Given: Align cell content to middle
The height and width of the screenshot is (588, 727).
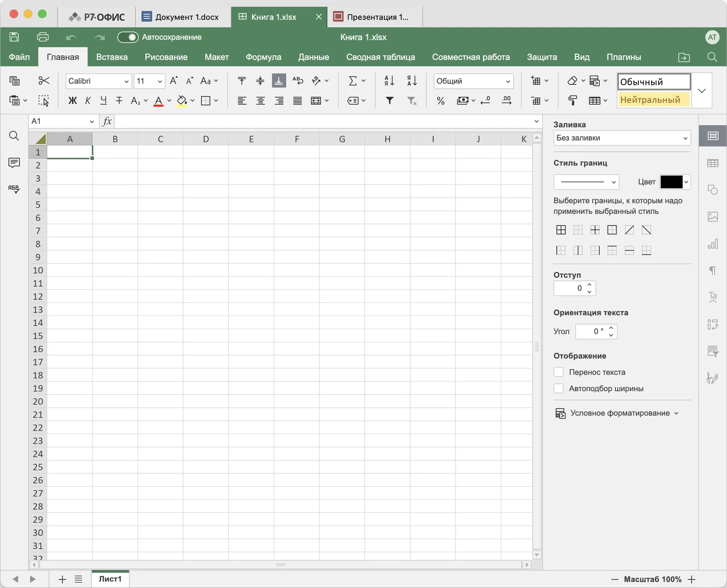Looking at the screenshot, I should [260, 80].
